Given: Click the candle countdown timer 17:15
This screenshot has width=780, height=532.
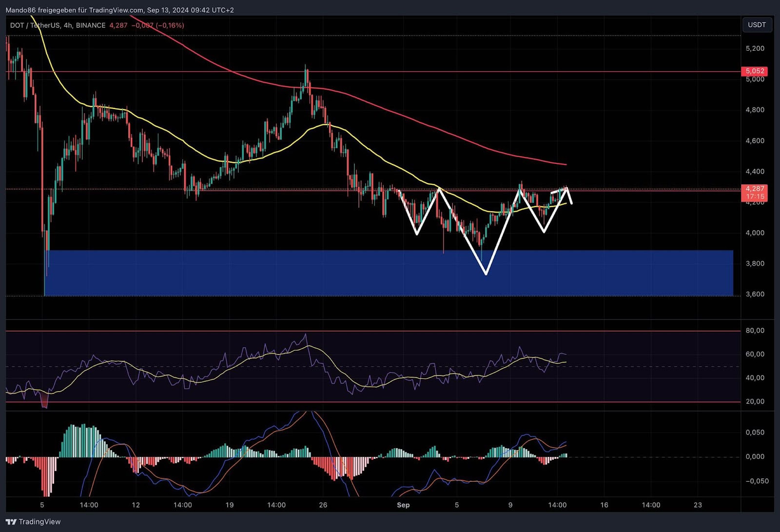Looking at the screenshot, I should click(755, 197).
